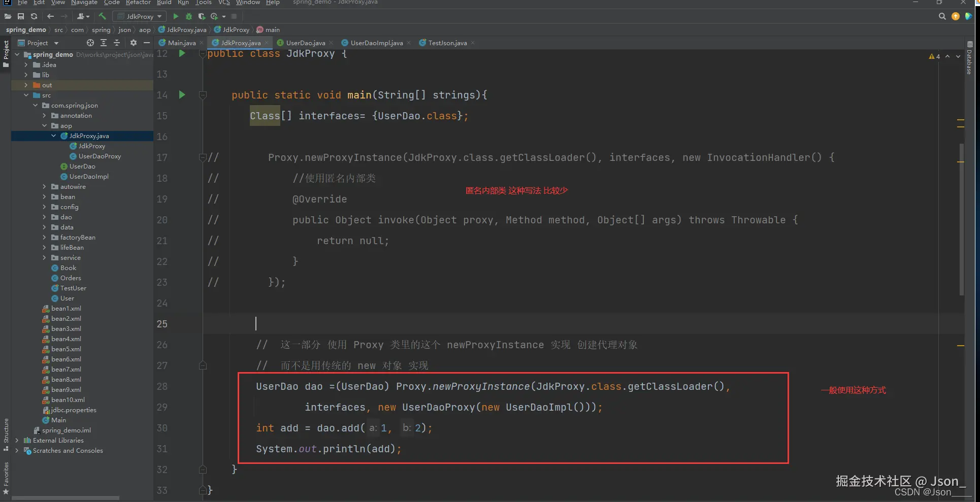Select opened file locate target icon
This screenshot has width=980, height=502.
(90, 43)
